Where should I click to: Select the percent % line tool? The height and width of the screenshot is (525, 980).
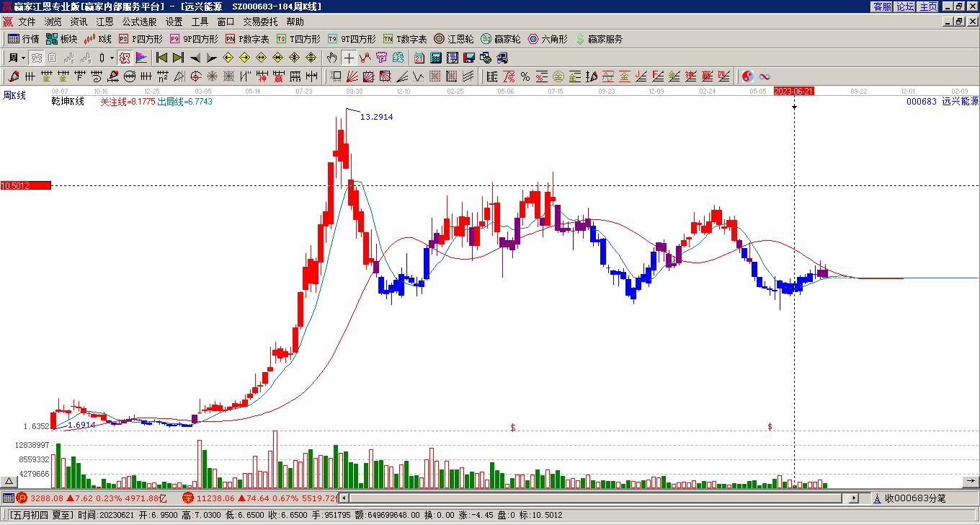pyautogui.click(x=525, y=76)
